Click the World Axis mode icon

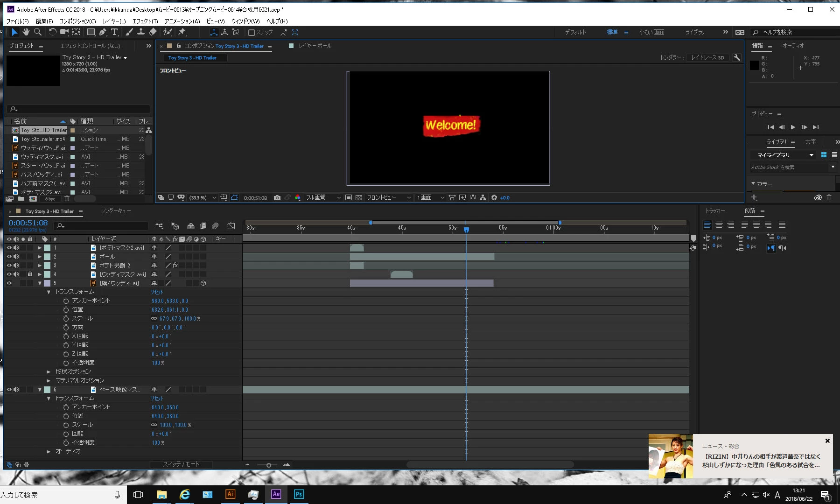[225, 32]
